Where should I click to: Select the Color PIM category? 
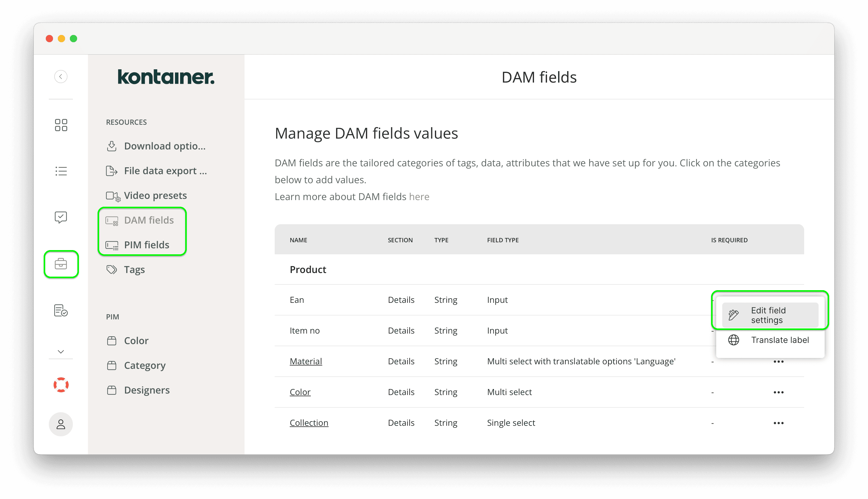[136, 341]
